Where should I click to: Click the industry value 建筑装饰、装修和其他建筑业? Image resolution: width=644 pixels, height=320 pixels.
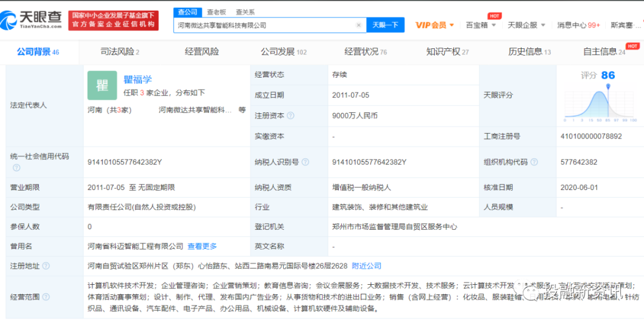(x=380, y=207)
